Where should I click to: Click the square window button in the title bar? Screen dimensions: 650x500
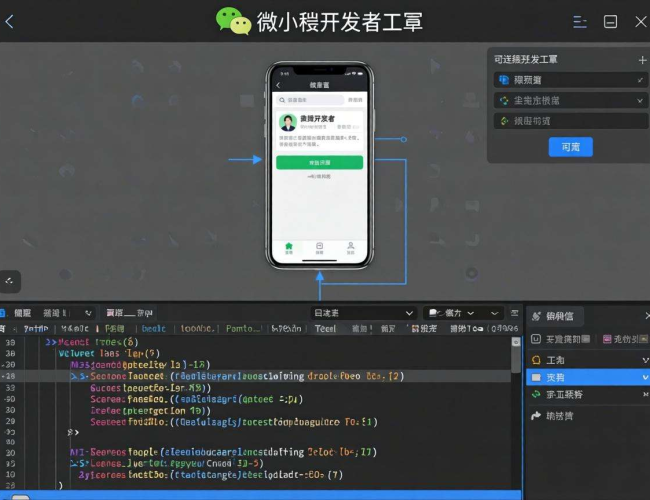click(x=610, y=22)
